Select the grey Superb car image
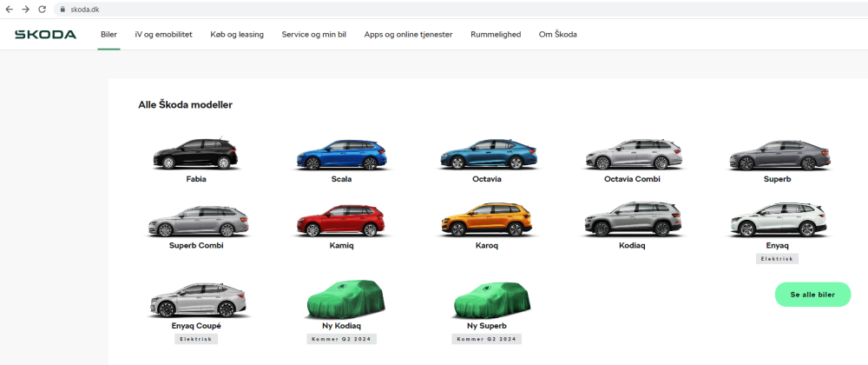The height and width of the screenshot is (365, 868). [779, 155]
